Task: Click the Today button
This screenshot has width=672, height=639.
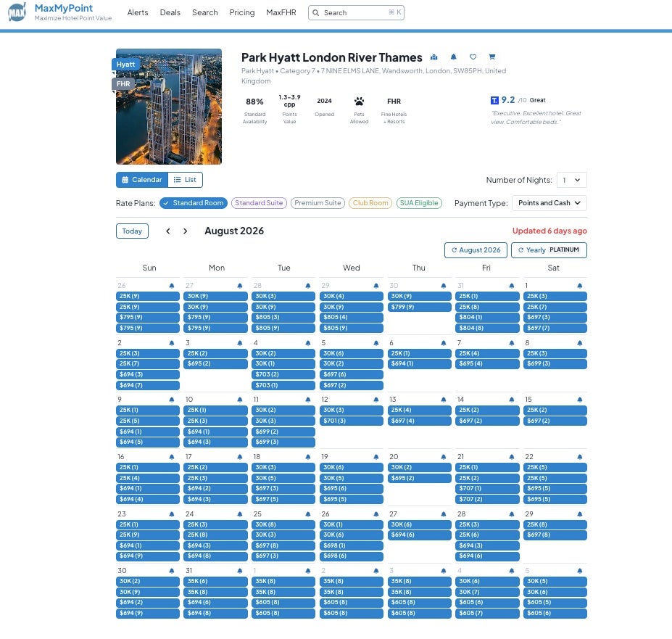Action: [x=131, y=231]
